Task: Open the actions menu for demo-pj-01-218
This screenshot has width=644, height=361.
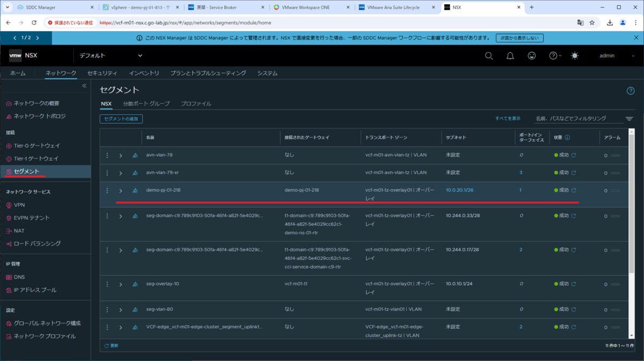Action: tap(107, 190)
